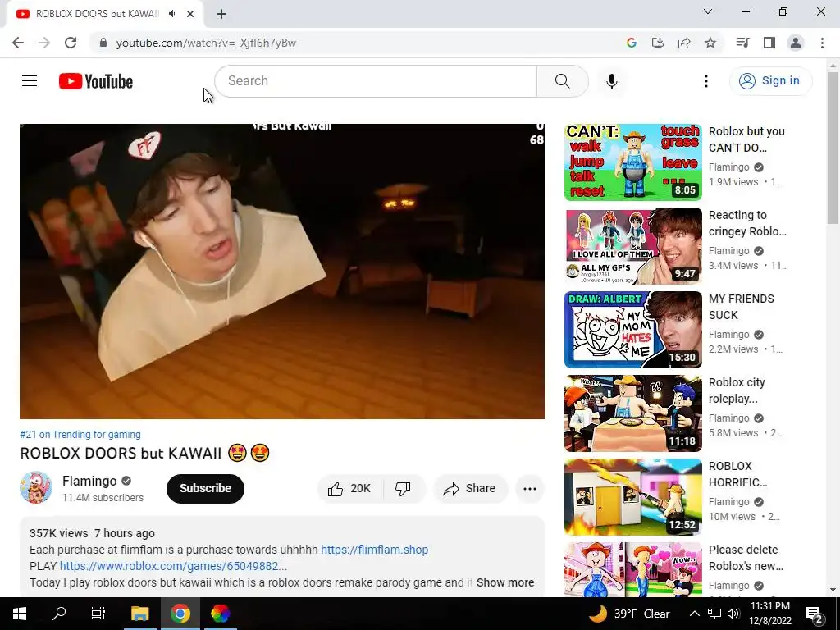Image resolution: width=840 pixels, height=630 pixels.
Task: Open #21 on Trending for gaming link
Action: [x=80, y=435]
